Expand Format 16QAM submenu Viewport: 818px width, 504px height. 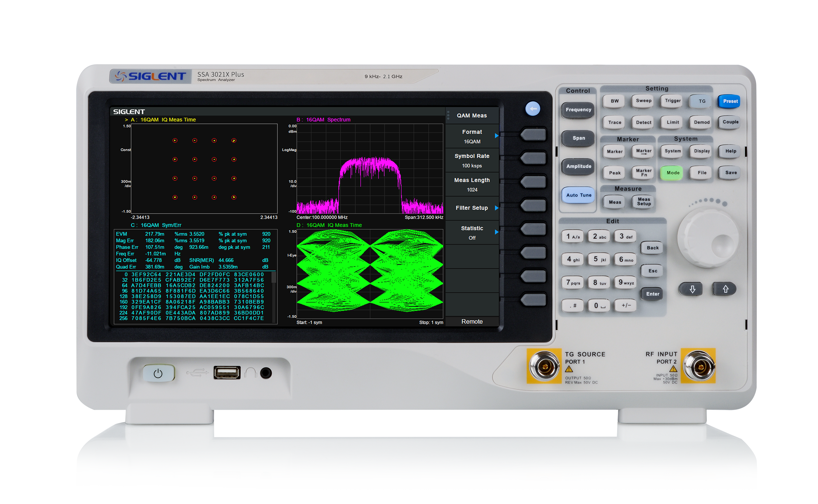coord(471,136)
